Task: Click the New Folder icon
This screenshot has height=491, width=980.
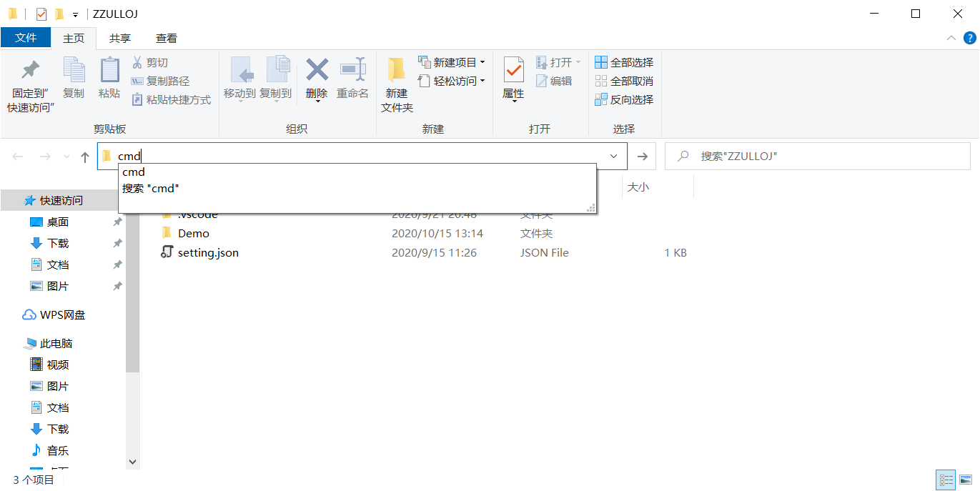Action: (x=397, y=70)
